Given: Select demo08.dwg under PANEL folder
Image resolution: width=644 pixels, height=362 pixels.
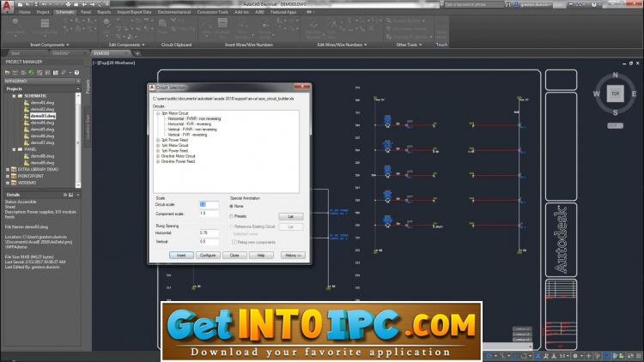Looking at the screenshot, I should [x=42, y=156].
